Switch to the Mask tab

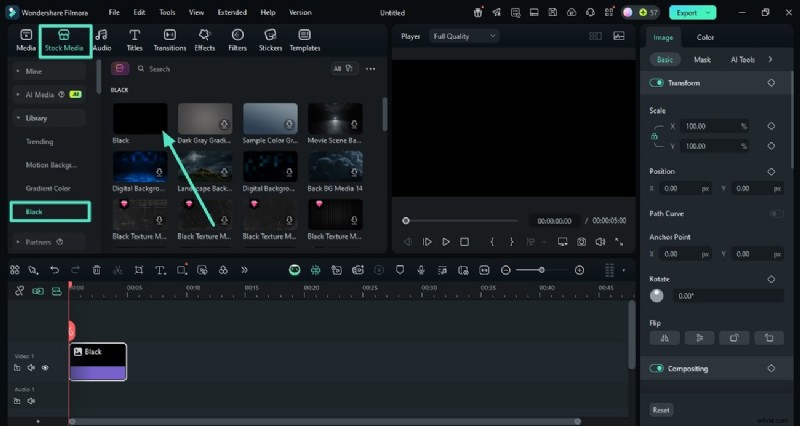pos(702,60)
